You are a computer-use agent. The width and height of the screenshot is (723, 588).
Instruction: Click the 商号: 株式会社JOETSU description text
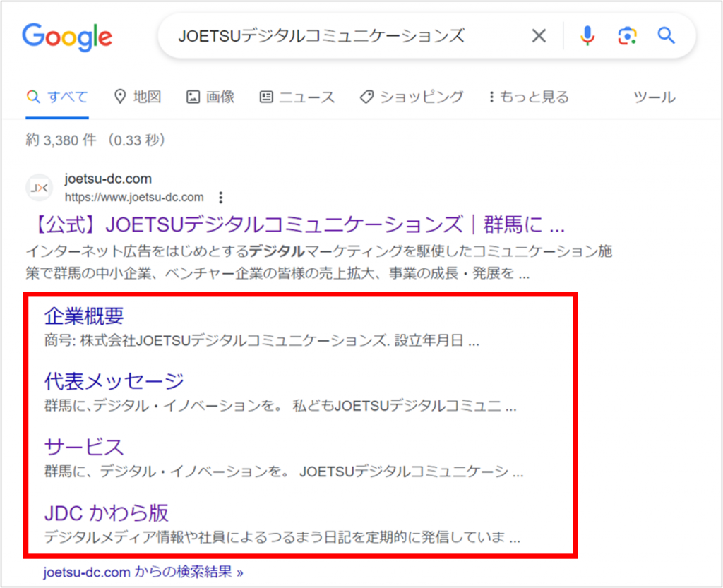262,341
